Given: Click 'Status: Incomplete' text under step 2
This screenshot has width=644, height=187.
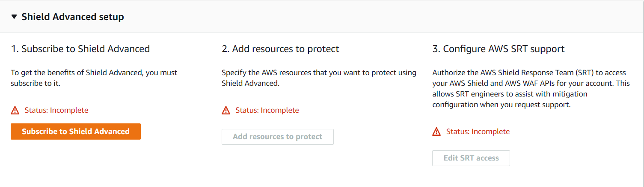Looking at the screenshot, I should point(267,110).
